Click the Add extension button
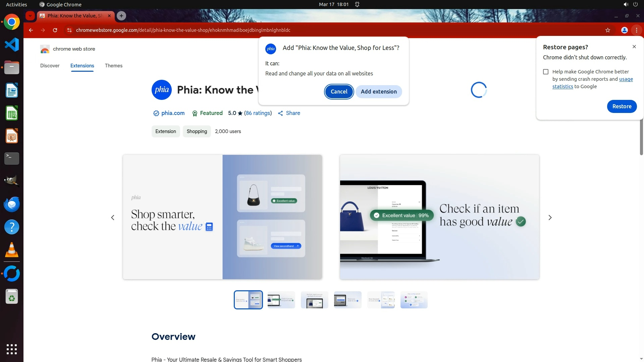This screenshot has height=362, width=644. pos(378,92)
